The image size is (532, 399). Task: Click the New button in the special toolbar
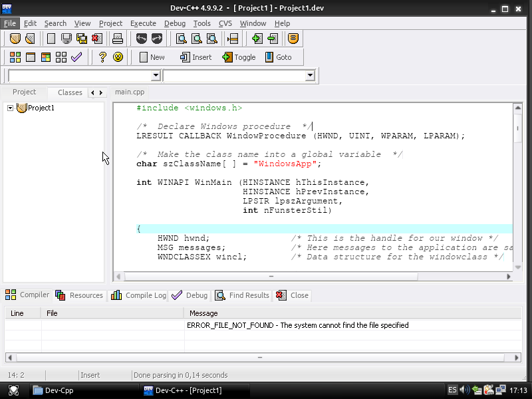(x=152, y=57)
